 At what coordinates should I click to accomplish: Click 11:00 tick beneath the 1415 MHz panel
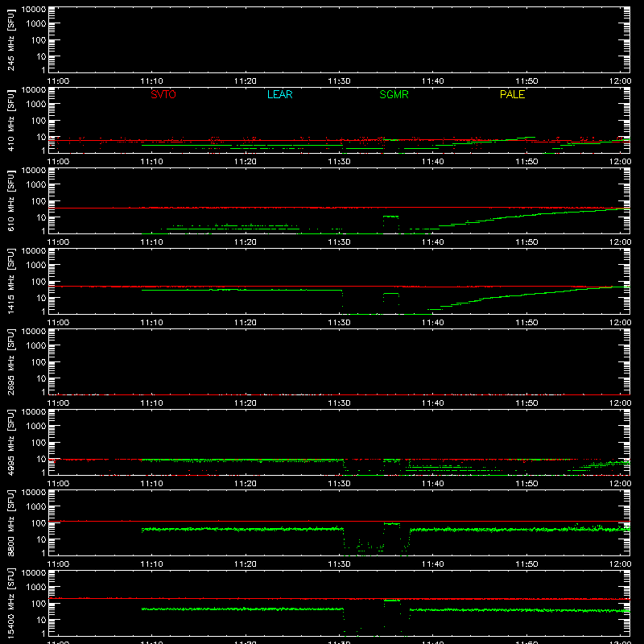(x=58, y=323)
